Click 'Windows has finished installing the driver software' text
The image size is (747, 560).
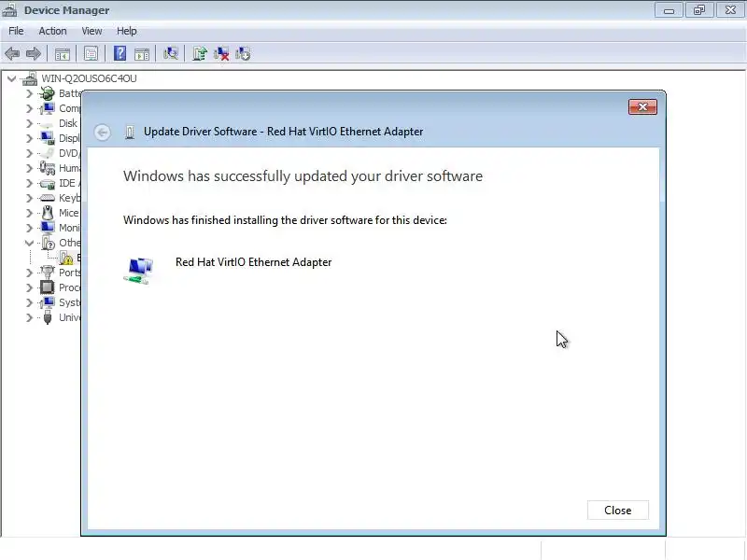tap(285, 220)
